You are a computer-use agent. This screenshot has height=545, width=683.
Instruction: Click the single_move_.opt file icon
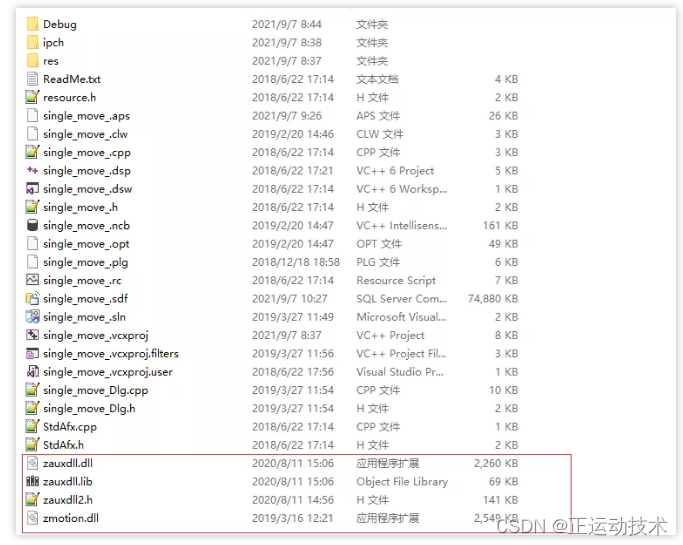tap(33, 244)
